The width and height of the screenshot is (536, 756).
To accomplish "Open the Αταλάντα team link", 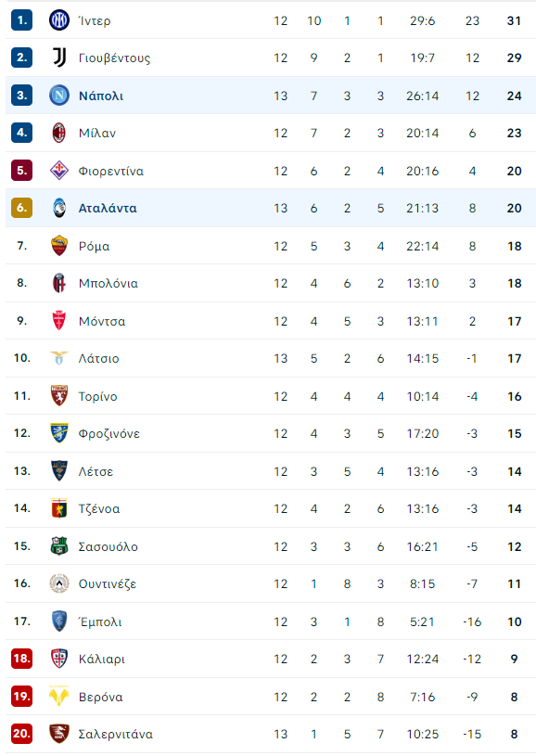I will pyautogui.click(x=108, y=209).
